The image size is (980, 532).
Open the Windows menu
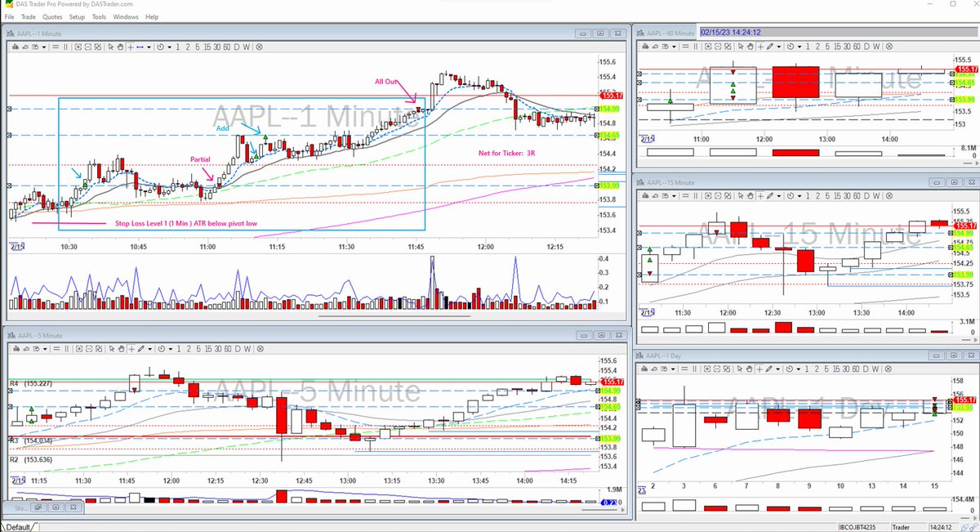126,16
